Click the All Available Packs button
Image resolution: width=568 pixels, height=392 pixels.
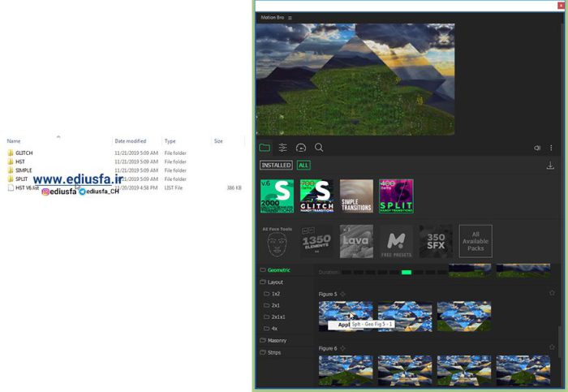pos(475,241)
